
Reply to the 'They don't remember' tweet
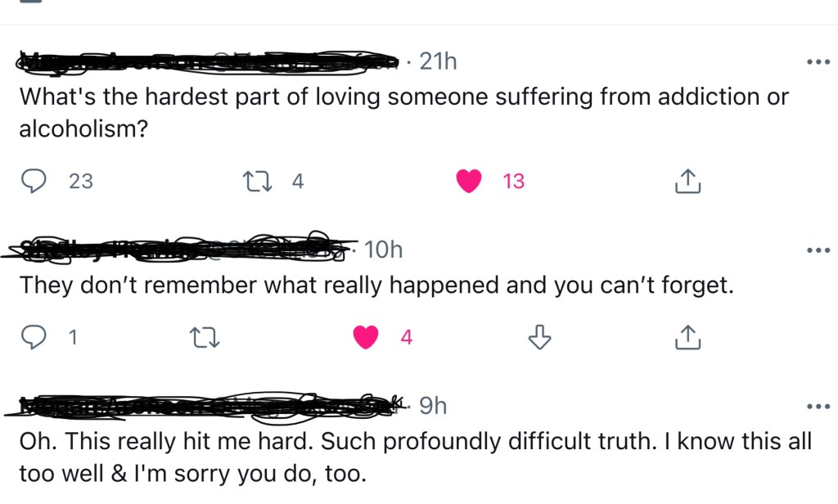pos(33,336)
